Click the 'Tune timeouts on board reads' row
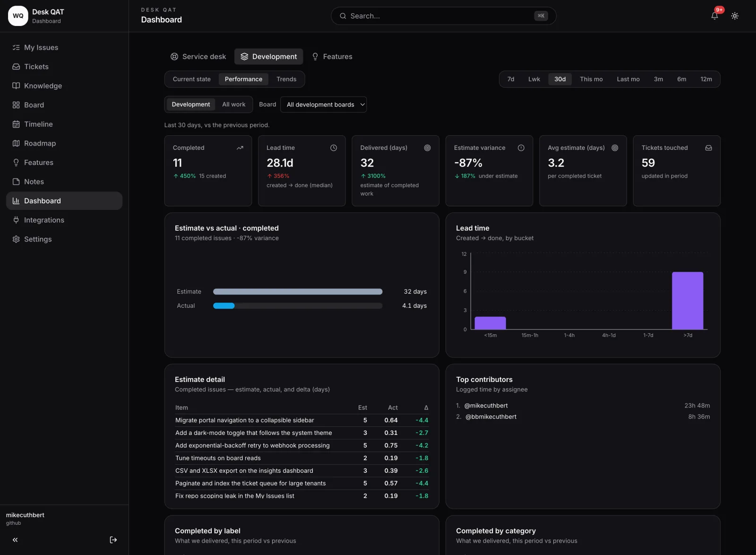Image resolution: width=756 pixels, height=555 pixels. point(301,458)
